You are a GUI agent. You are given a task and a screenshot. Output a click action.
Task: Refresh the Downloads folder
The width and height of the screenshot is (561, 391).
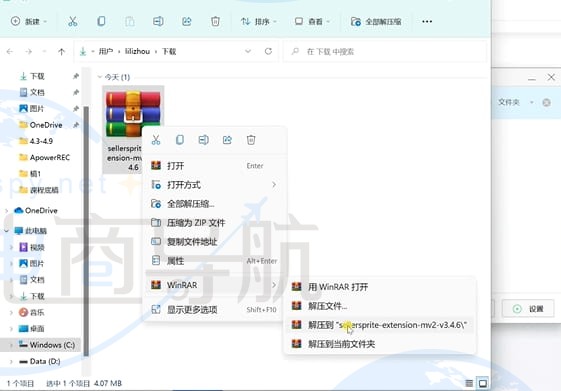(268, 52)
